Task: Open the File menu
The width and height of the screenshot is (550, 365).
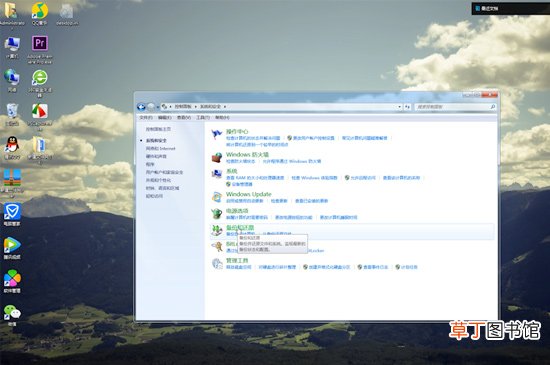Action: [146, 117]
